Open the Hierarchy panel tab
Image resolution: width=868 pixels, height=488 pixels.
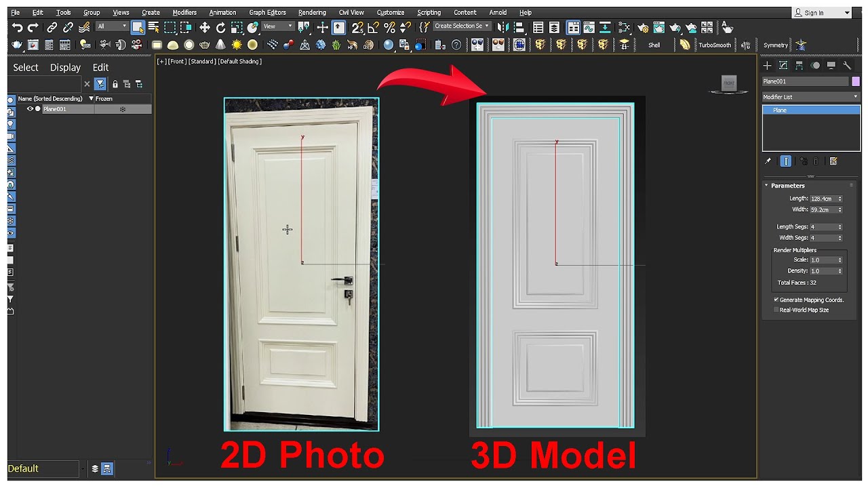(x=799, y=65)
